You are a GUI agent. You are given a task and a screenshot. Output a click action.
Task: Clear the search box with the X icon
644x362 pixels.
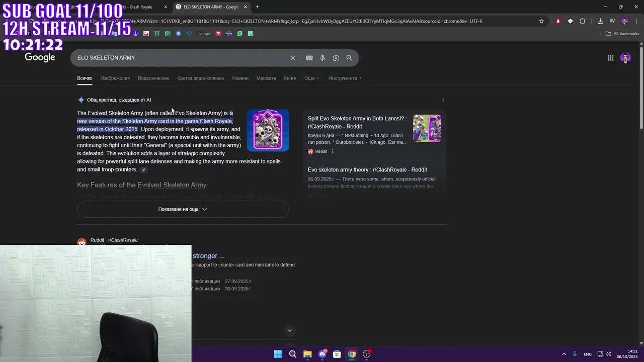coord(293,58)
